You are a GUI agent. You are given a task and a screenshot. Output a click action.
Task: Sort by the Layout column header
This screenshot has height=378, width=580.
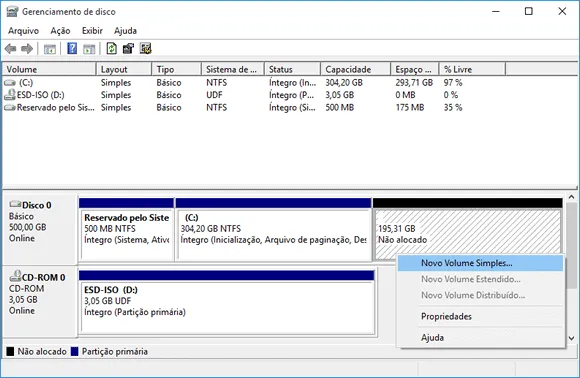point(124,70)
